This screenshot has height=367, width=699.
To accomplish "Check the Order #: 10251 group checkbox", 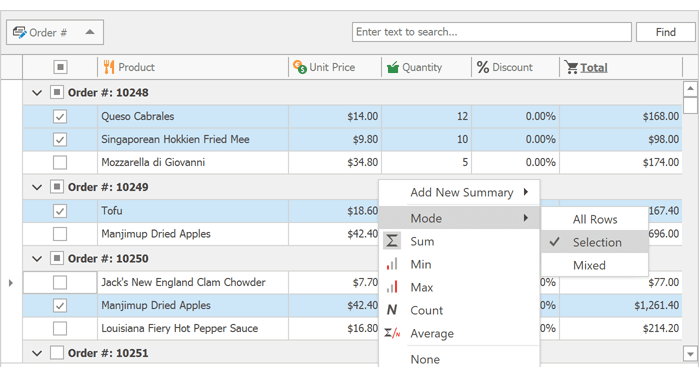I will (x=57, y=352).
